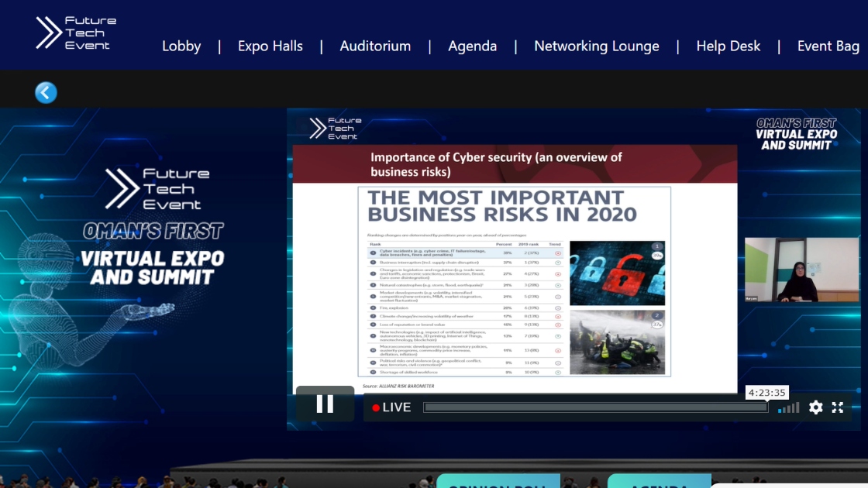Click the blue back arrow button
868x488 pixels.
coord(46,93)
